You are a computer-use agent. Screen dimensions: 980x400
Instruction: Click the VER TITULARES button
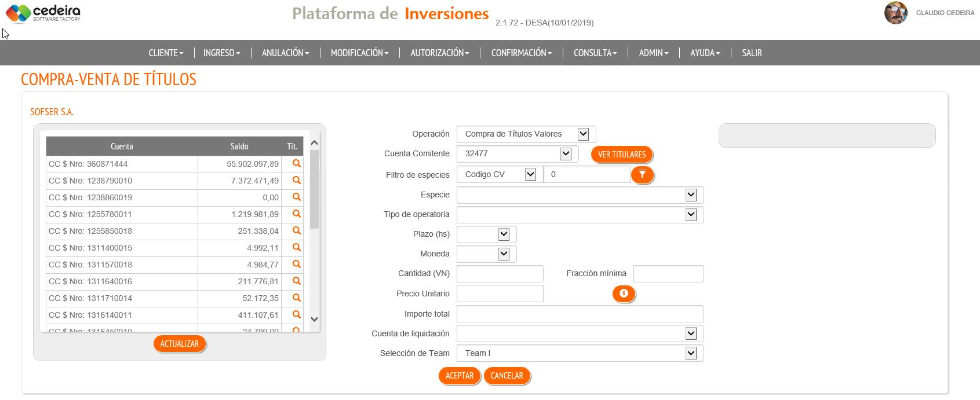click(622, 155)
